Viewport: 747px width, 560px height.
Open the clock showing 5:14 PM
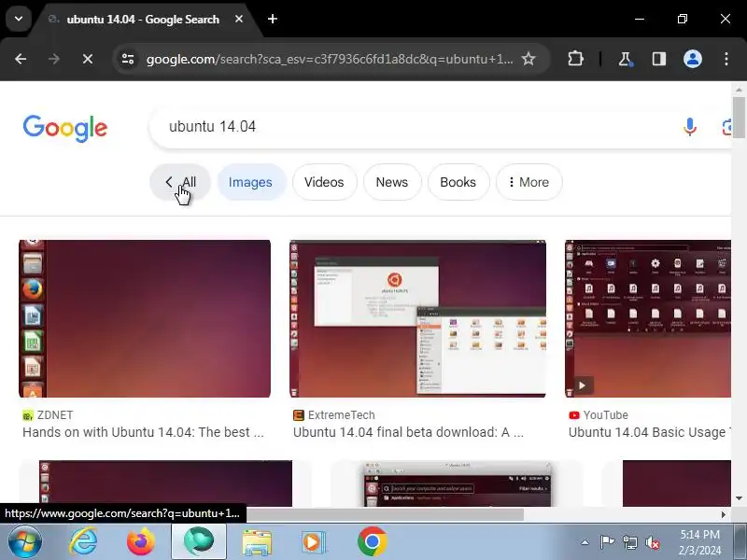[699, 542]
